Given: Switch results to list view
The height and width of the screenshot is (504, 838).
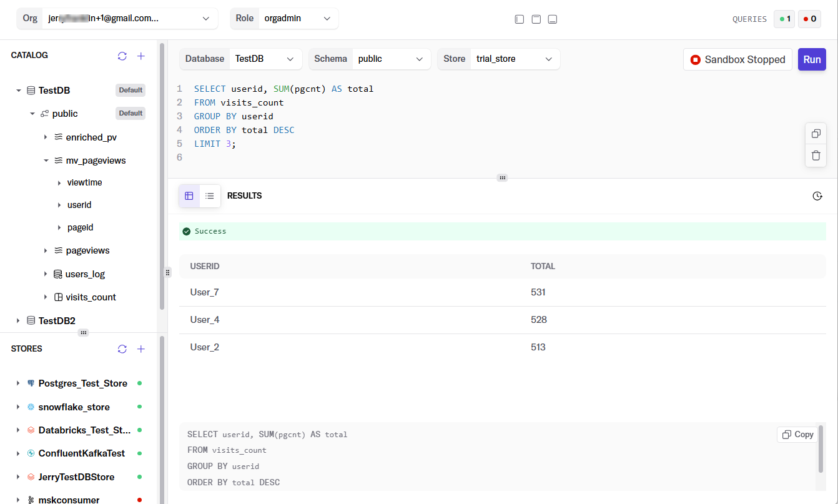Looking at the screenshot, I should [210, 196].
